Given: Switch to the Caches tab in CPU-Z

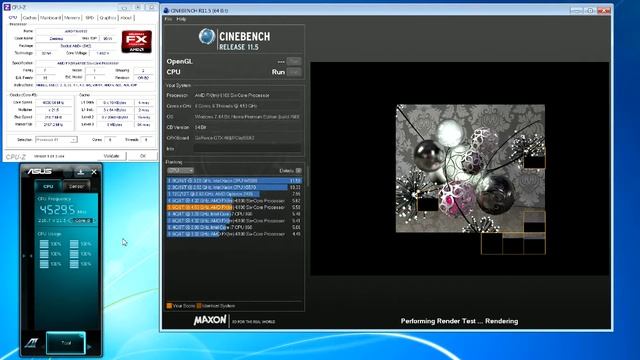Looking at the screenshot, I should [x=29, y=18].
